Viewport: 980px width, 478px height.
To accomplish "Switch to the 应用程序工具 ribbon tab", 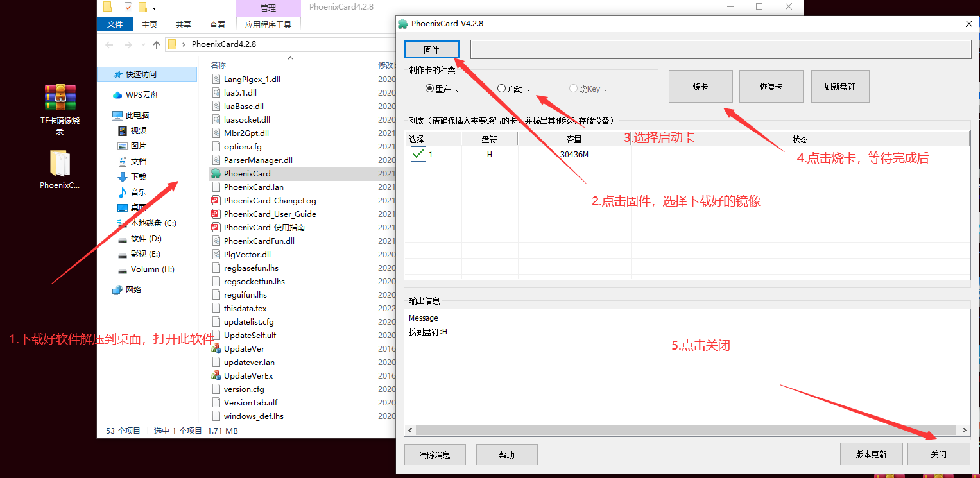I will 268,24.
